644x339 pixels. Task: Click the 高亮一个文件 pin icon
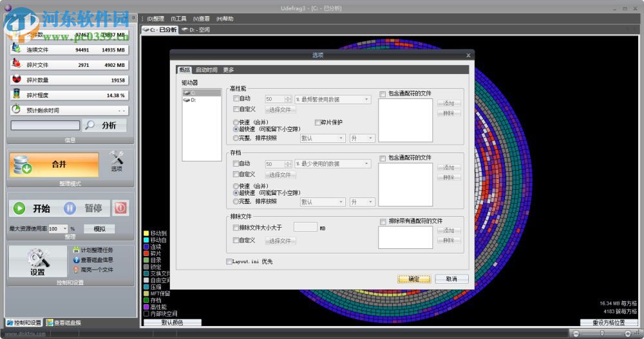76,270
